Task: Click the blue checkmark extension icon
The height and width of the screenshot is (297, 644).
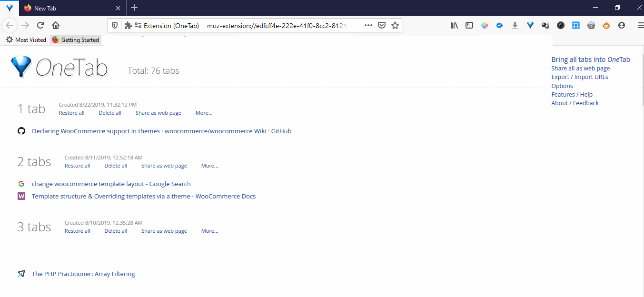Action: click(x=499, y=25)
